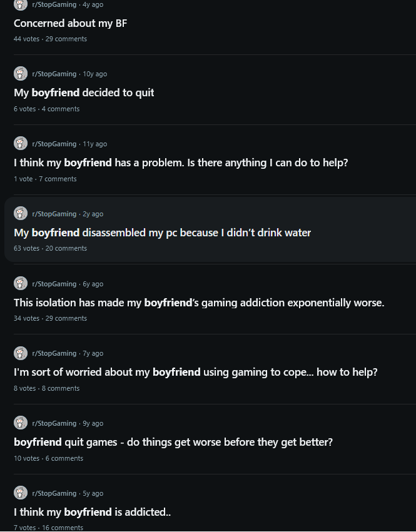Click the avatar icon on the 7y ago post

coord(21,353)
